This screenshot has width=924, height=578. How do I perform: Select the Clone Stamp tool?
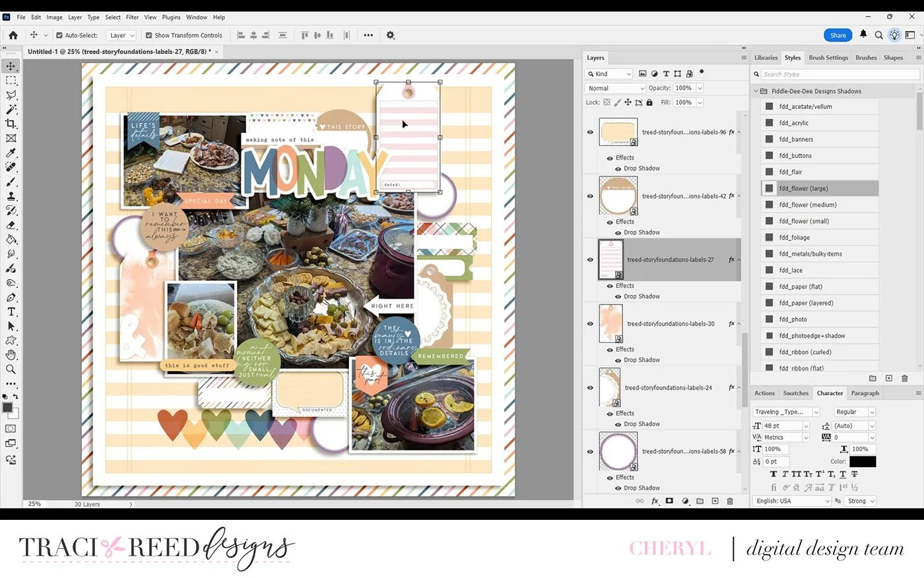[11, 196]
